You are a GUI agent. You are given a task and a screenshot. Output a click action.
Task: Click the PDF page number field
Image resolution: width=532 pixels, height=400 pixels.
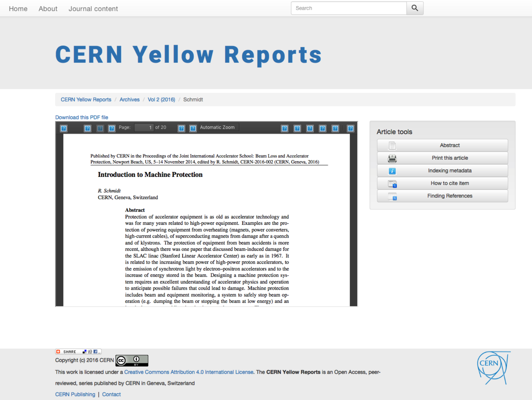[144, 127]
